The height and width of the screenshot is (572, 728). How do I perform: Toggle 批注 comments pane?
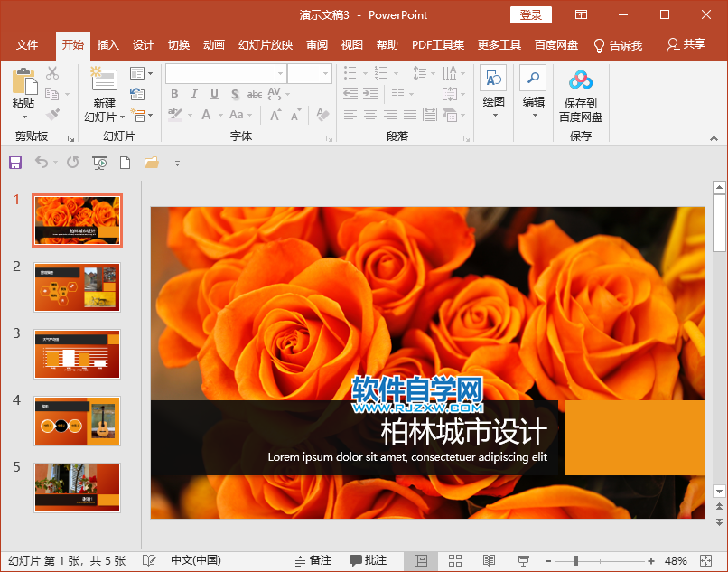pos(369,560)
